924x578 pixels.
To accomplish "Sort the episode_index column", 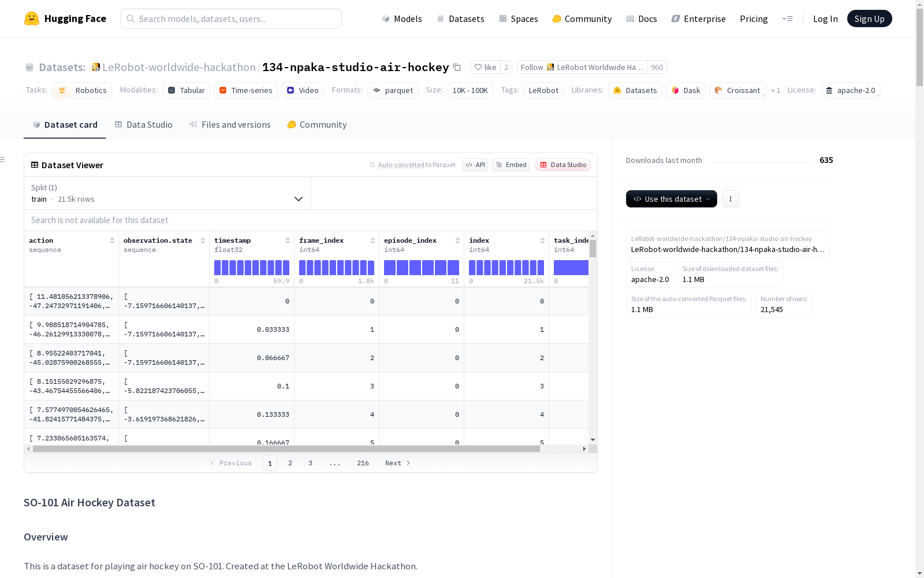I will point(457,240).
